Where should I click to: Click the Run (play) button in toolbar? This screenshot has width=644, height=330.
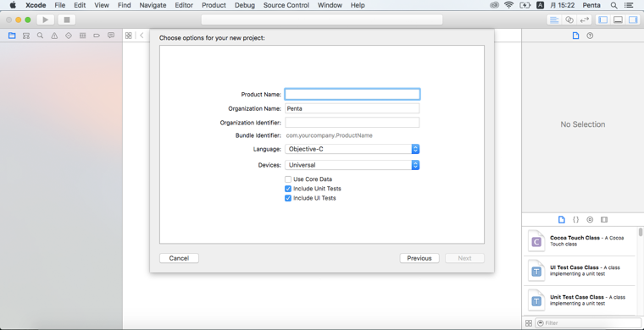[46, 19]
